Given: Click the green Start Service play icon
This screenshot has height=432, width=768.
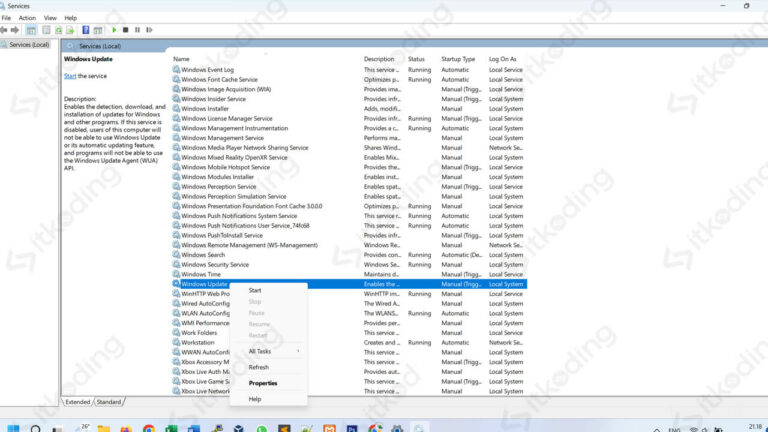Looking at the screenshot, I should tap(114, 30).
